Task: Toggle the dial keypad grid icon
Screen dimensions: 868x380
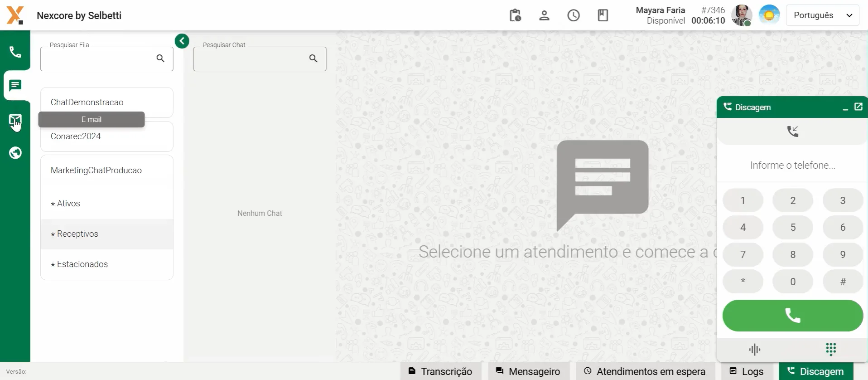Action: 830,349
